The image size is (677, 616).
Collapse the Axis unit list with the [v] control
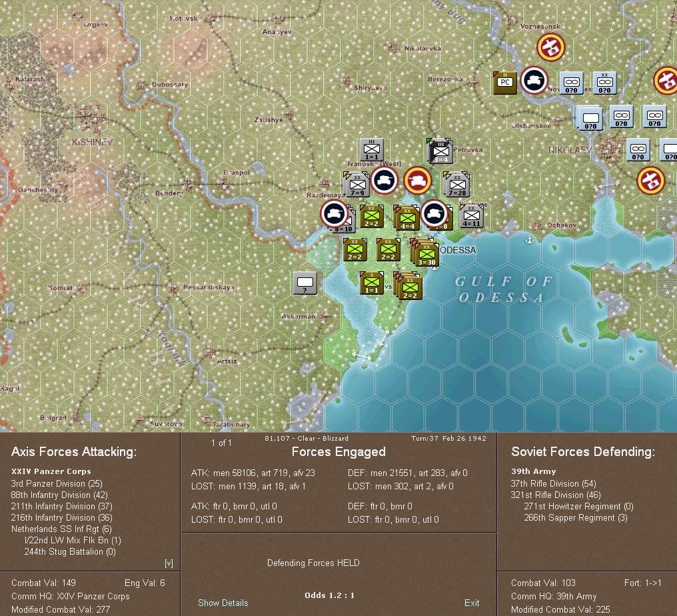coord(169,563)
